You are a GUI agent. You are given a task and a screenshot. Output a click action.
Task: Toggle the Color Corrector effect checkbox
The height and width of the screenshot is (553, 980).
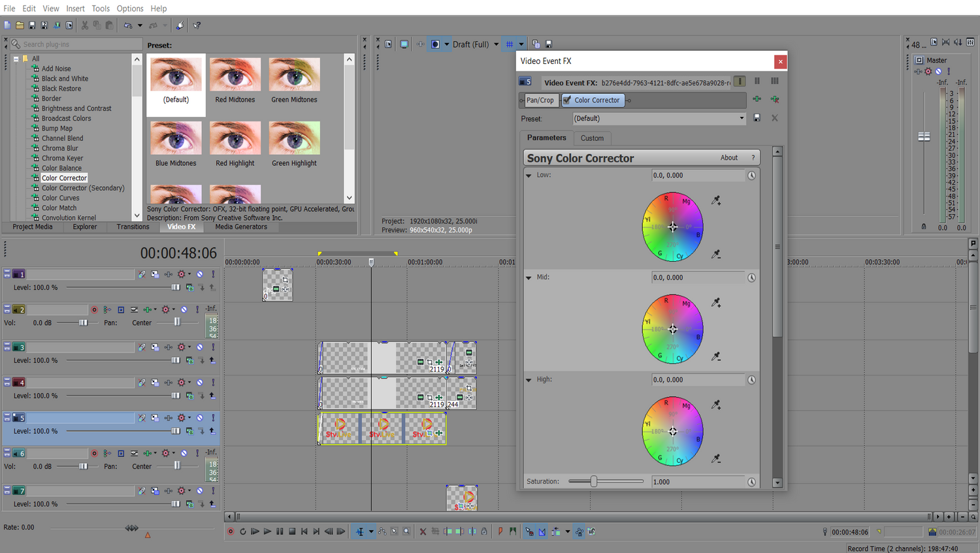[x=566, y=100]
